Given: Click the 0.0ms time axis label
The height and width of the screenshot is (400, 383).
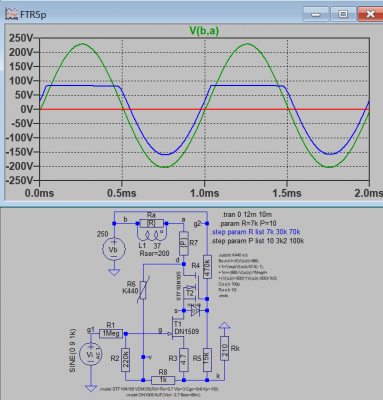Looking at the screenshot, I should point(39,193).
